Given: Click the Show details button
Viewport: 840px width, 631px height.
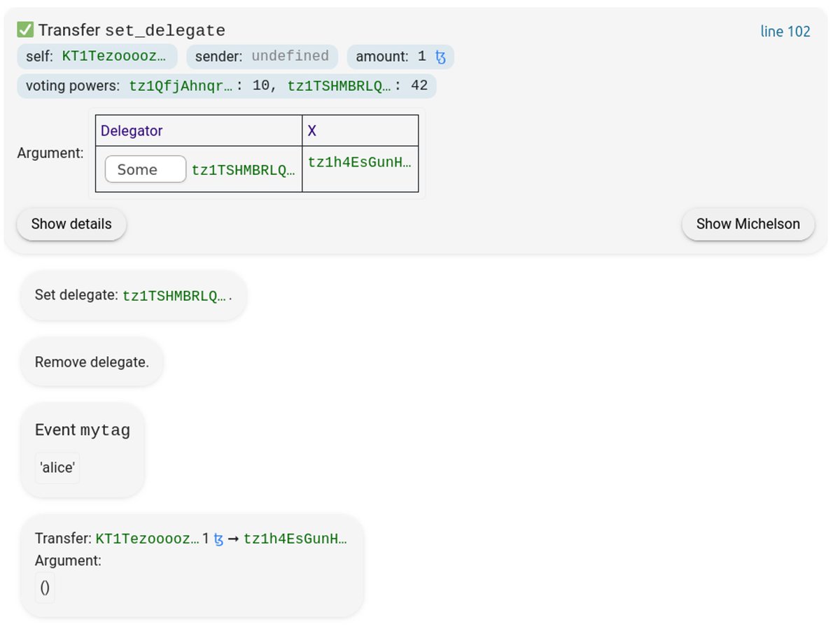Looking at the screenshot, I should (71, 225).
